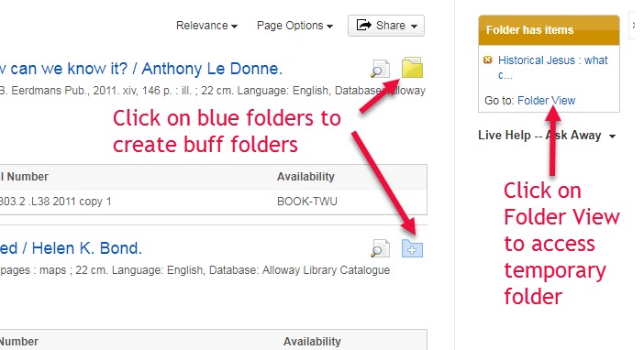Click the first Availability column header
Image resolution: width=644 pixels, height=350 pixels.
pos(305,177)
